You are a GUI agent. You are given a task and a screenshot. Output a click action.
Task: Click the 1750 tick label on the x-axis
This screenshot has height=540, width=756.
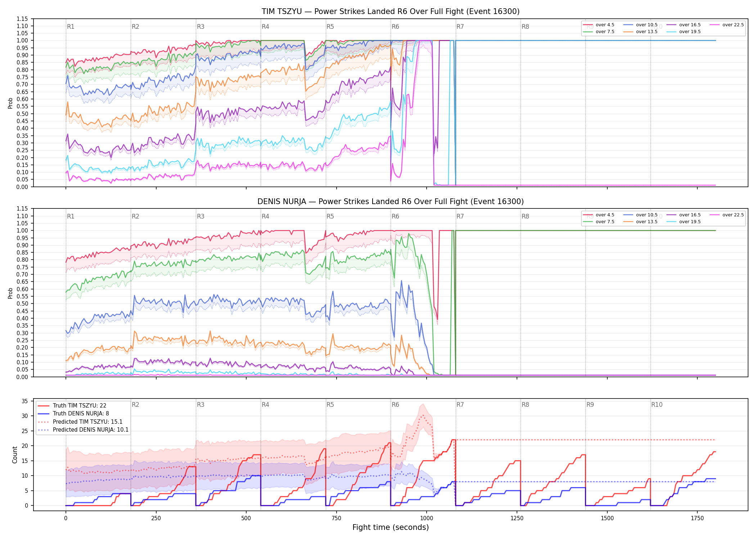pos(697,518)
